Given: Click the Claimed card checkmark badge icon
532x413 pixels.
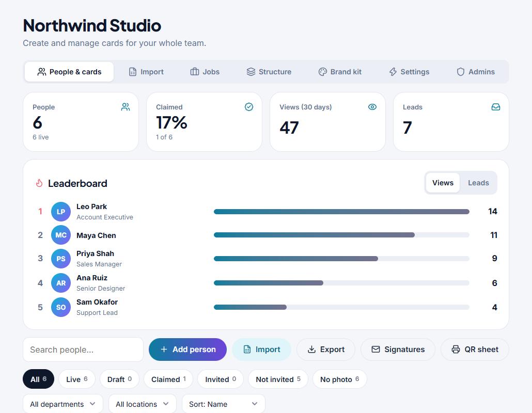Looking at the screenshot, I should click(x=249, y=107).
